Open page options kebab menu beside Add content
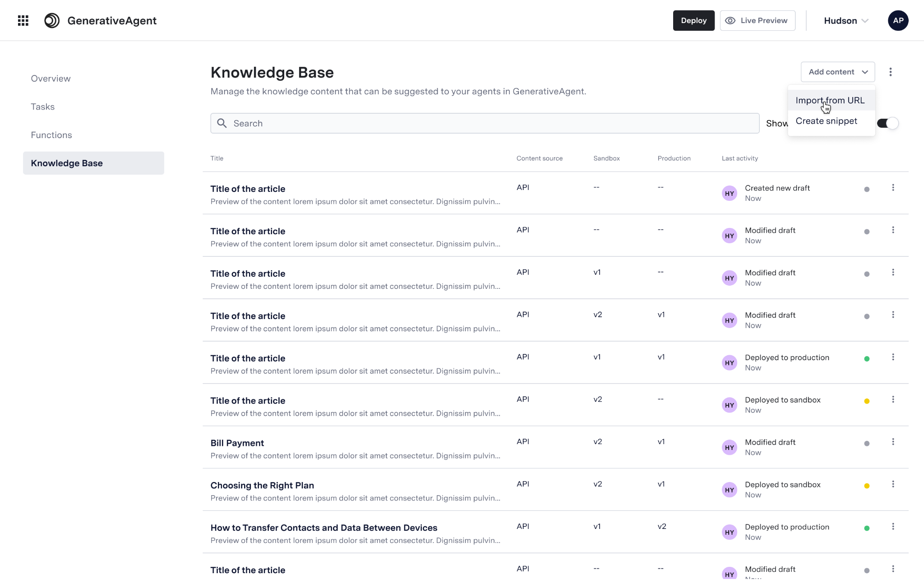 [890, 72]
